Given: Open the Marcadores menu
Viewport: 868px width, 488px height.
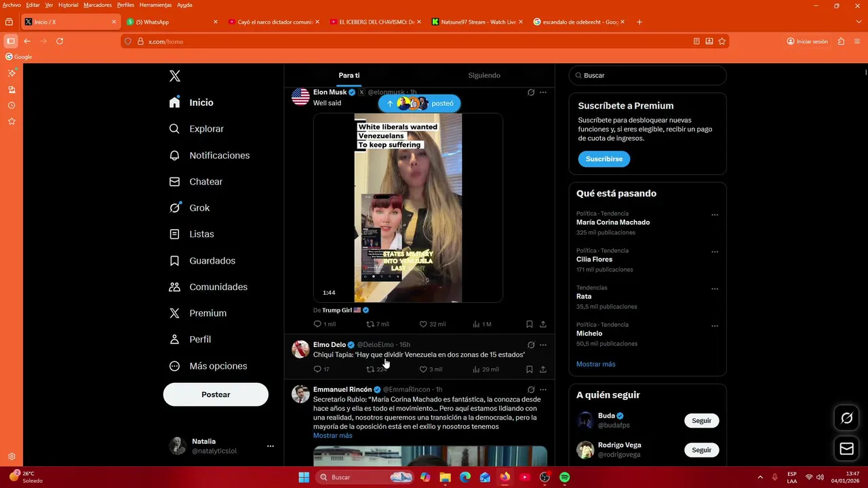Looking at the screenshot, I should tap(98, 5).
